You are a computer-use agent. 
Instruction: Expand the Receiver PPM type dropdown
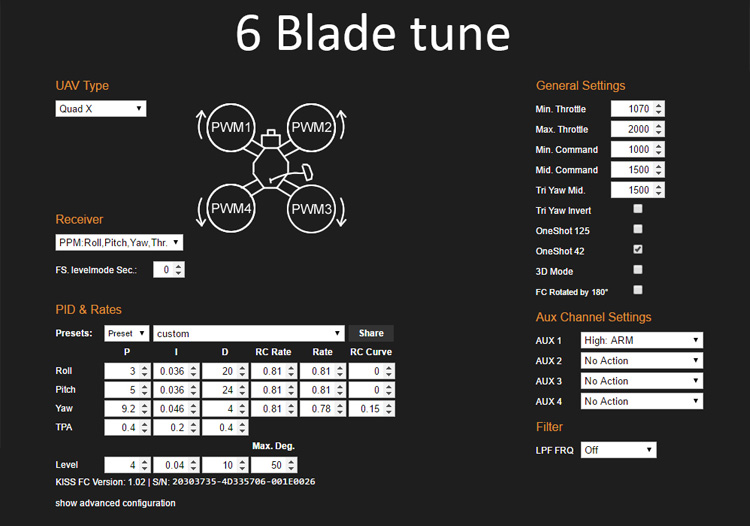point(119,242)
